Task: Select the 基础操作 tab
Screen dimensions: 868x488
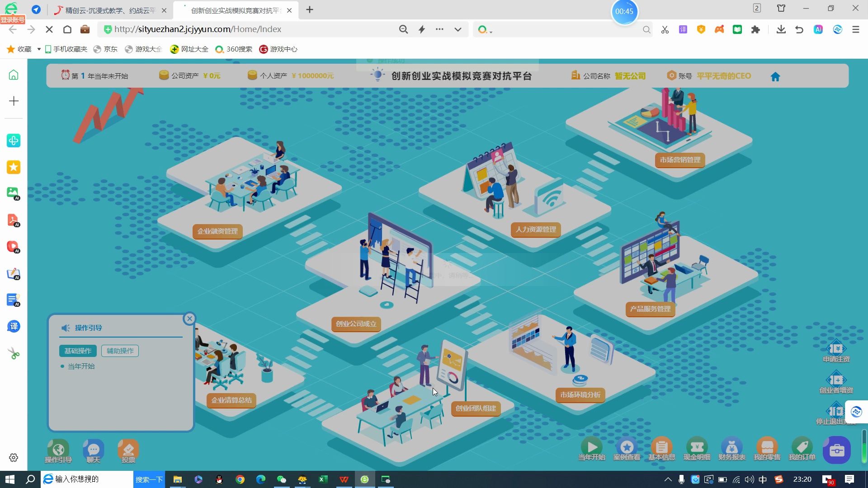Action: click(78, 351)
